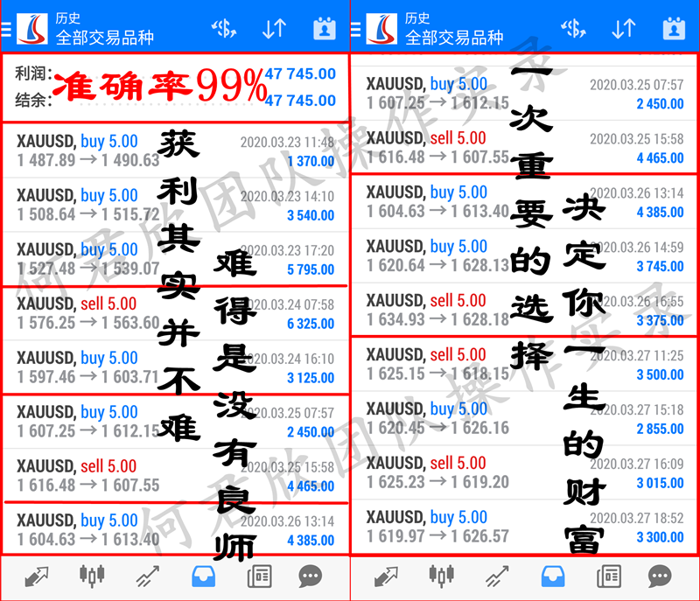Select the 利润 profit value 47 745.00
Image resolution: width=700 pixels, height=601 pixels.
click(x=300, y=73)
